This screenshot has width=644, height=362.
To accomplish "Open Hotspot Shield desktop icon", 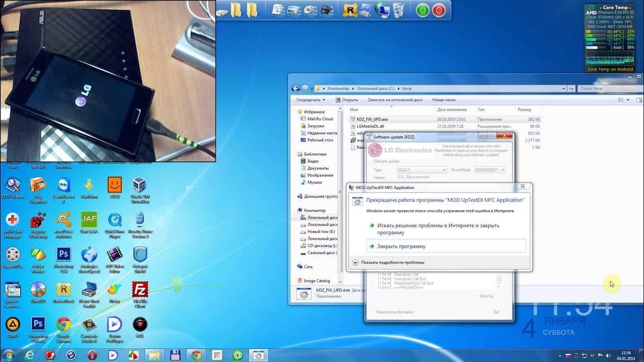I will coord(140,260).
